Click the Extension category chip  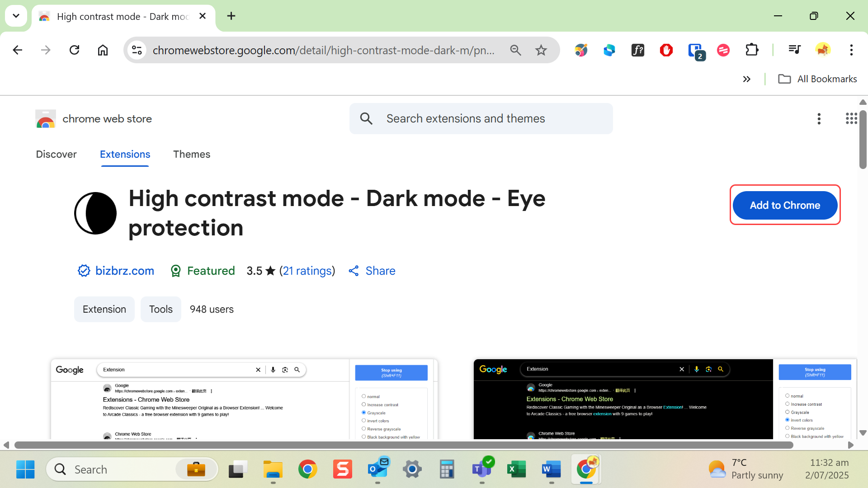(104, 310)
